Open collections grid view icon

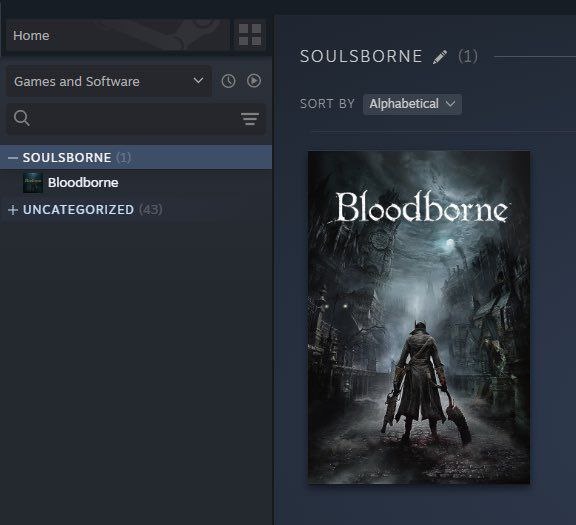[x=250, y=35]
